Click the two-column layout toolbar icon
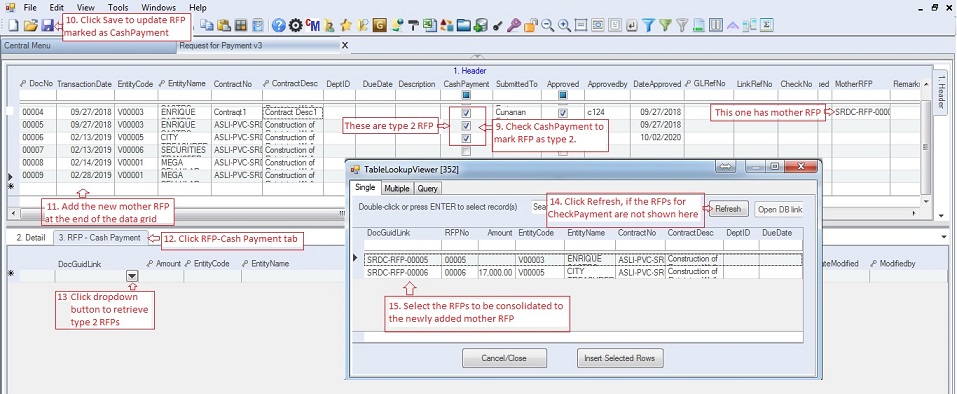This screenshot has height=394, width=957. pyautogui.click(x=716, y=25)
